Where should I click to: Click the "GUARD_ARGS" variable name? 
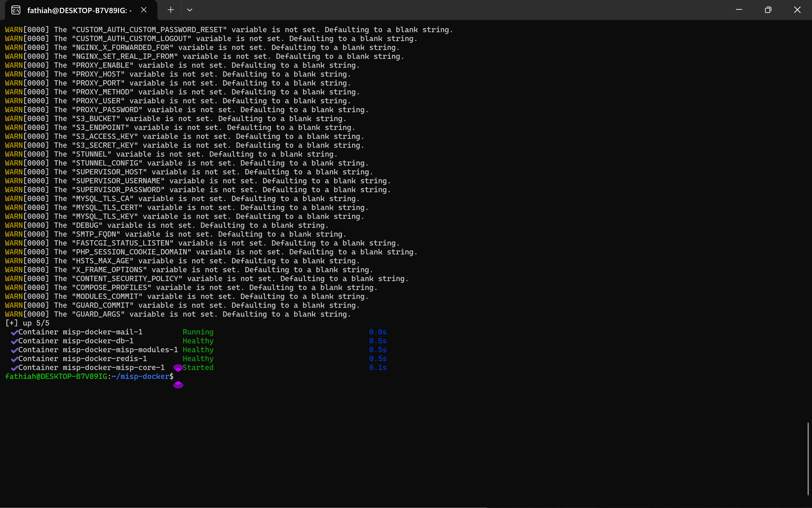coord(98,315)
